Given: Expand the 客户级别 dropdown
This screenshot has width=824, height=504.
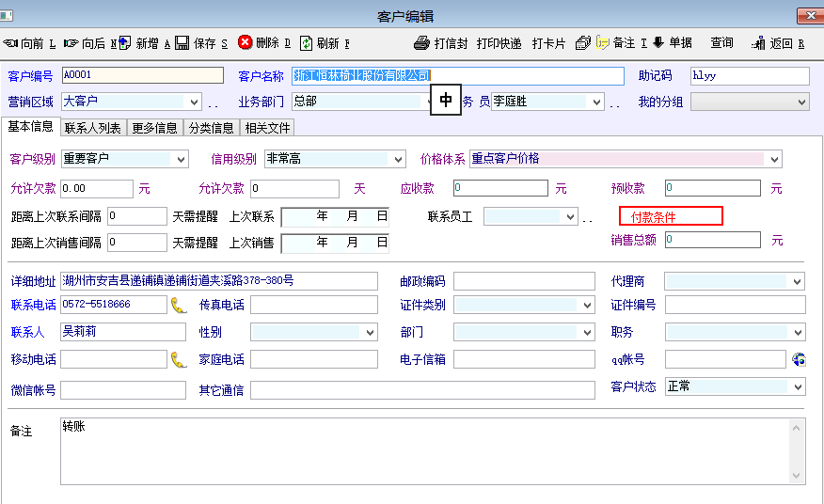Looking at the screenshot, I should coord(181,159).
